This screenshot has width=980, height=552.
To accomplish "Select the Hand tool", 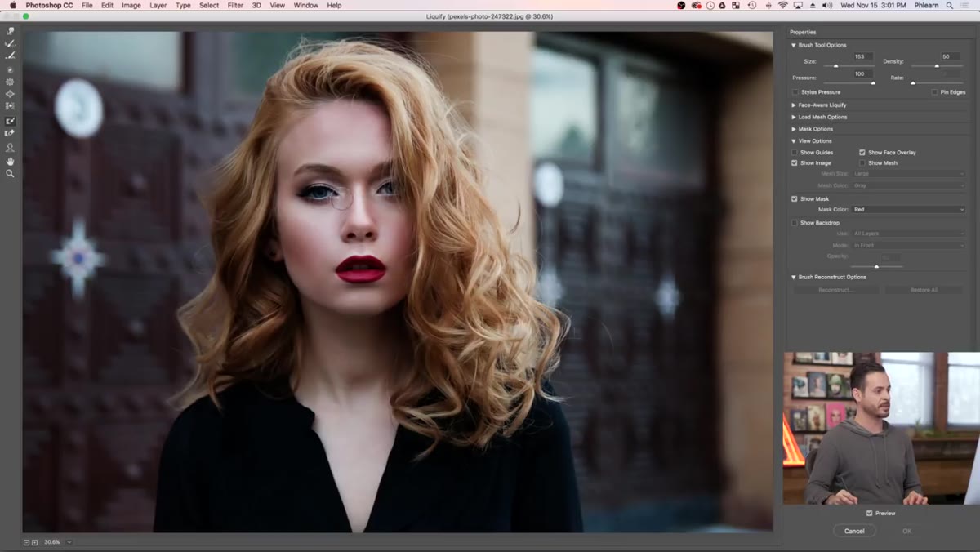I will pos(10,161).
